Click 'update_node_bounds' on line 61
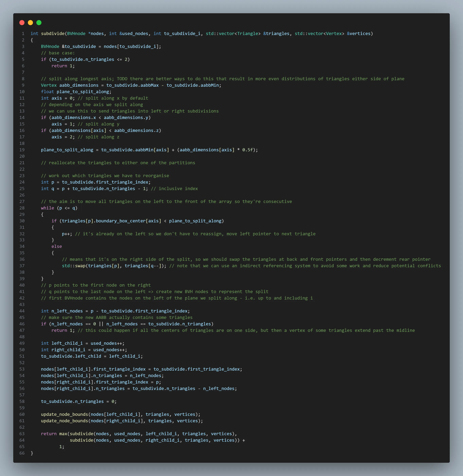 pyautogui.click(x=64, y=421)
